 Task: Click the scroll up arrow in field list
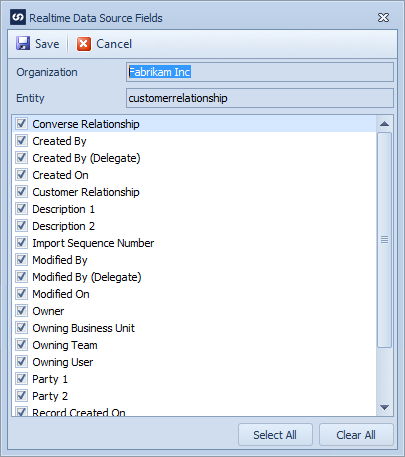tap(384, 124)
